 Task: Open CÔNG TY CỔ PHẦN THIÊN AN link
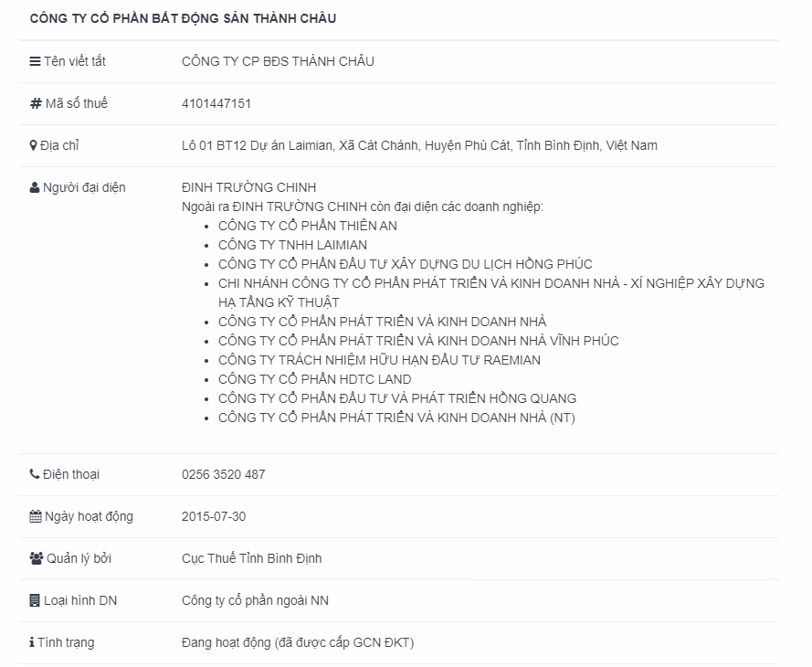click(308, 226)
